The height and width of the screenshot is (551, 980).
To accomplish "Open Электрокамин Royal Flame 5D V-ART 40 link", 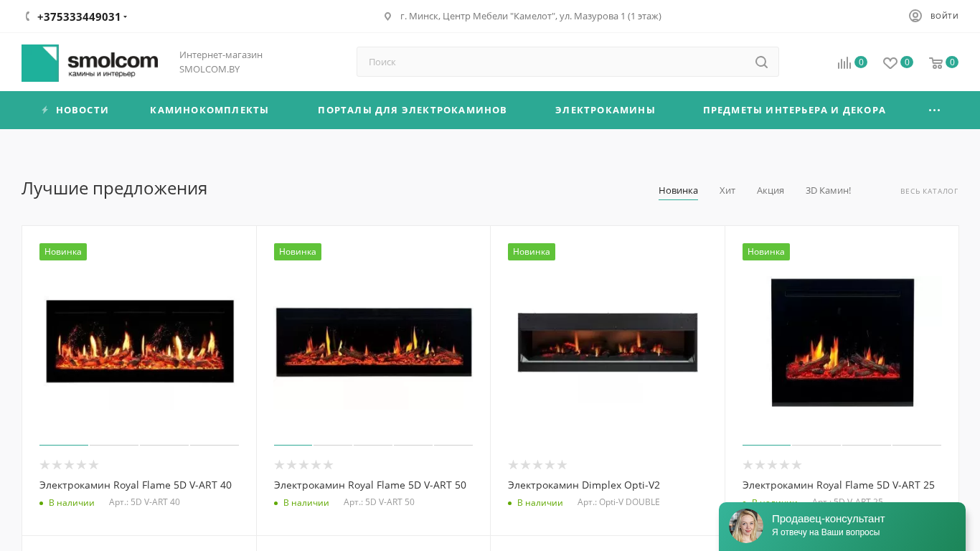I will click(136, 485).
